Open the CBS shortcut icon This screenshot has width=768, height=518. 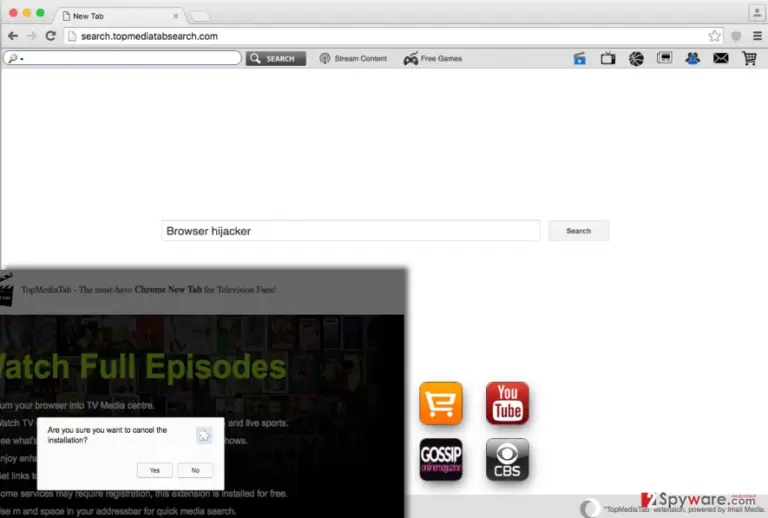point(507,459)
